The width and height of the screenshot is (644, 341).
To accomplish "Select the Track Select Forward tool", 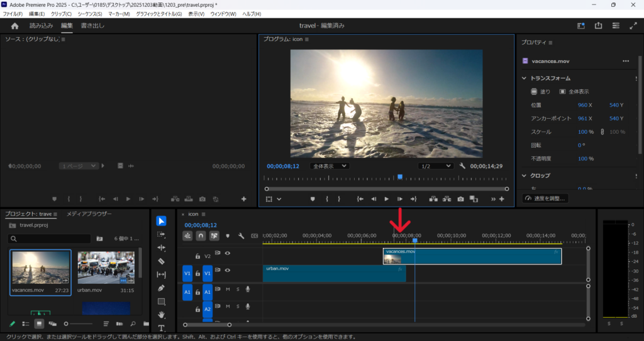I will pos(161,234).
